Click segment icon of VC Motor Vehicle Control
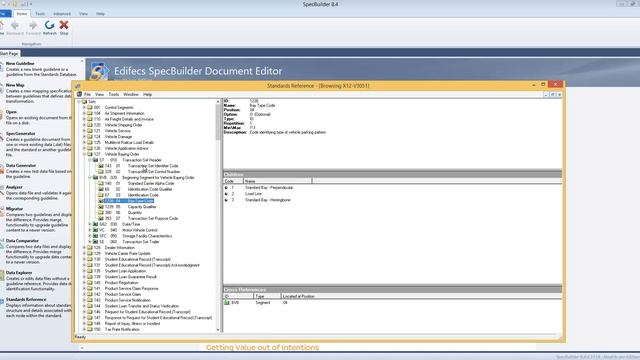640x360 pixels. click(x=95, y=230)
